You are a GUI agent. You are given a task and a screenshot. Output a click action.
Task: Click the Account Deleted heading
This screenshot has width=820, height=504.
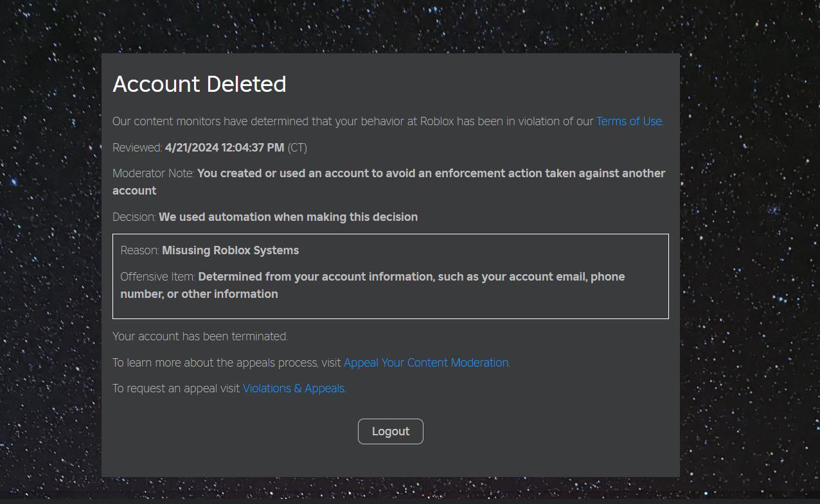199,84
